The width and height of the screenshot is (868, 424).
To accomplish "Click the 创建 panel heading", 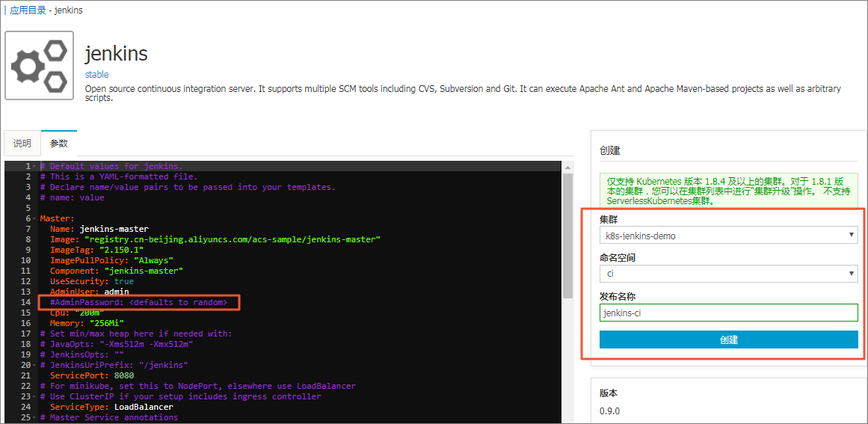I will (x=609, y=150).
